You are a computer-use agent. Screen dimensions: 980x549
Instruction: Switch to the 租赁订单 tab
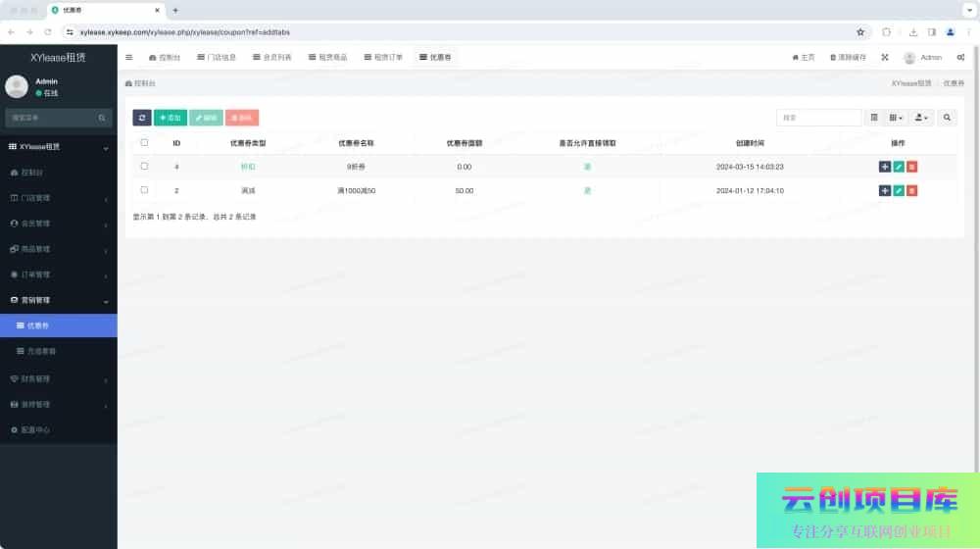point(382,58)
